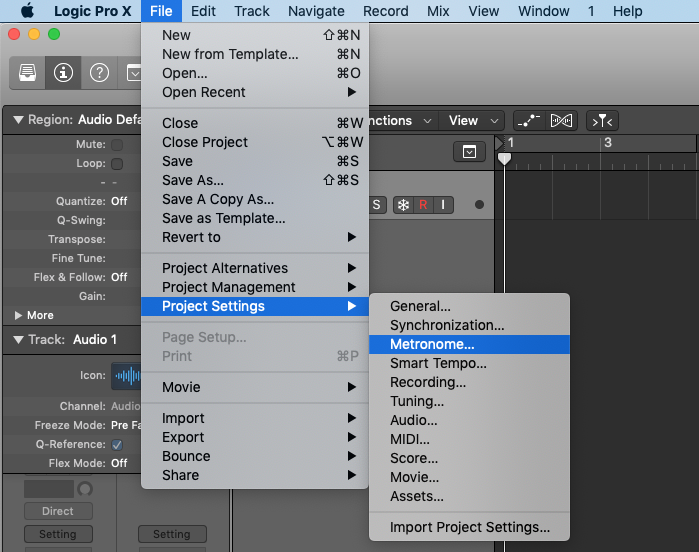Click the Catch Playhead icon

pos(602,121)
